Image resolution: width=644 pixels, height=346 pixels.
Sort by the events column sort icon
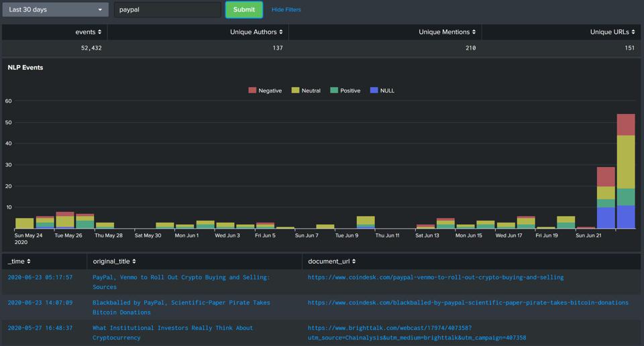99,32
